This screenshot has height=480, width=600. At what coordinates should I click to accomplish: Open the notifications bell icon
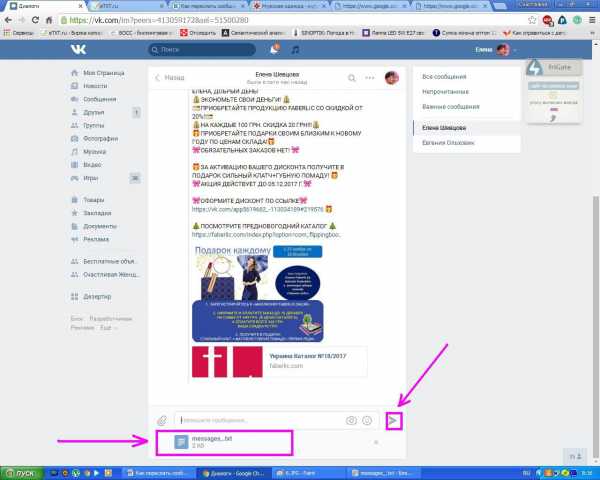pos(274,49)
